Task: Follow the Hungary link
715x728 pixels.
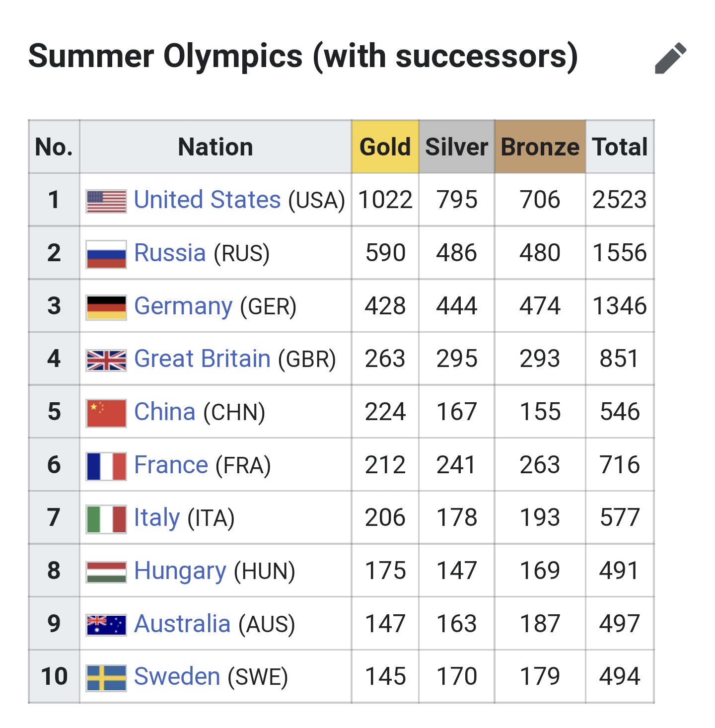Action: [x=180, y=571]
